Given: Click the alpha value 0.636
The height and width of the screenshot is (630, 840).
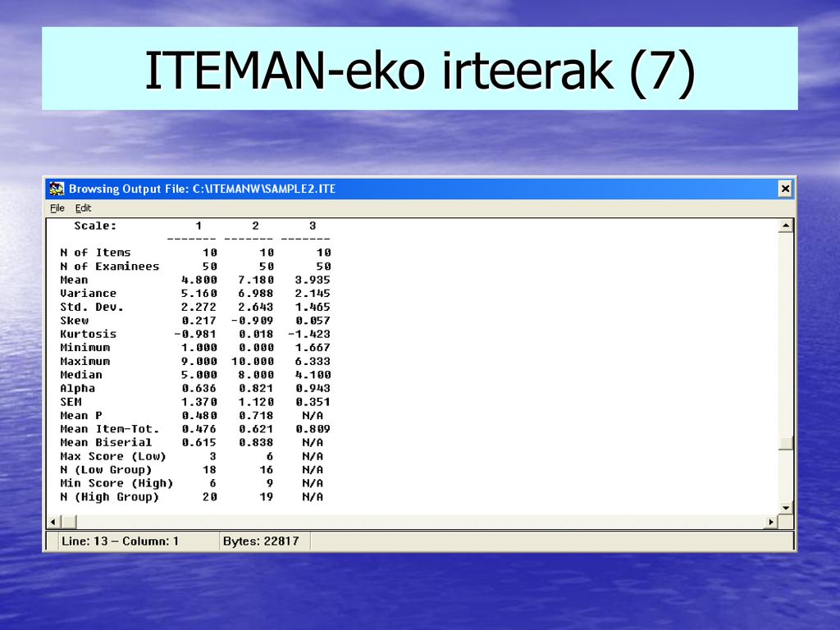Looking at the screenshot, I should click(199, 388).
